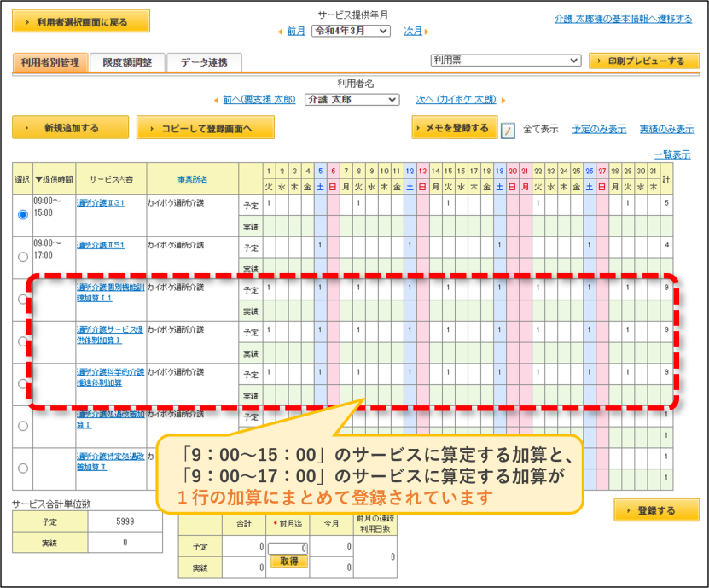Click the 新規追加する button
709x588 pixels.
[71, 127]
